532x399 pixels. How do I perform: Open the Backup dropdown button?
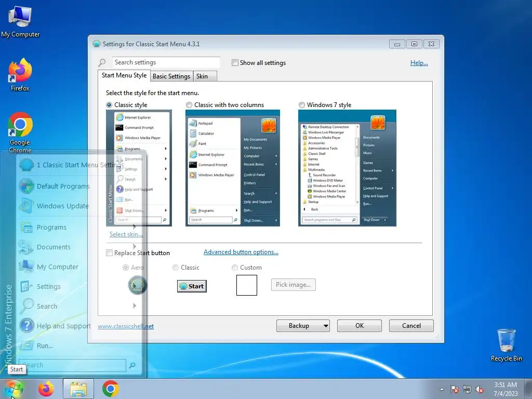pyautogui.click(x=303, y=326)
